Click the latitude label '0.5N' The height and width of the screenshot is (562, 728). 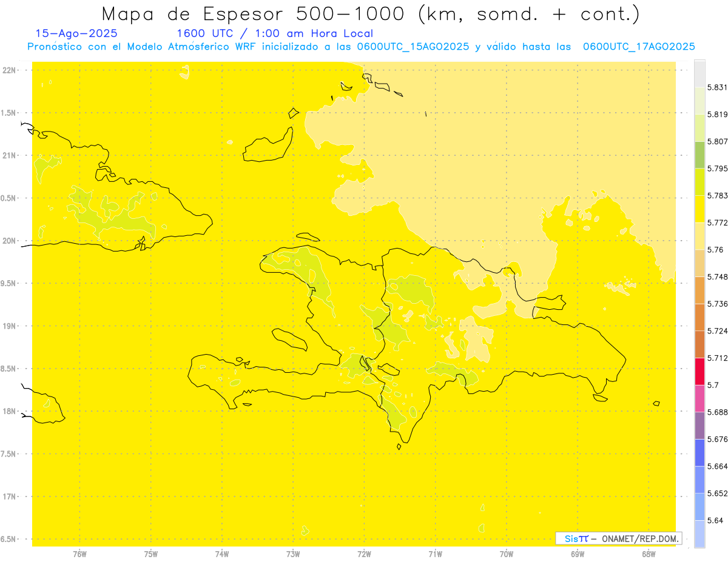click(x=9, y=198)
